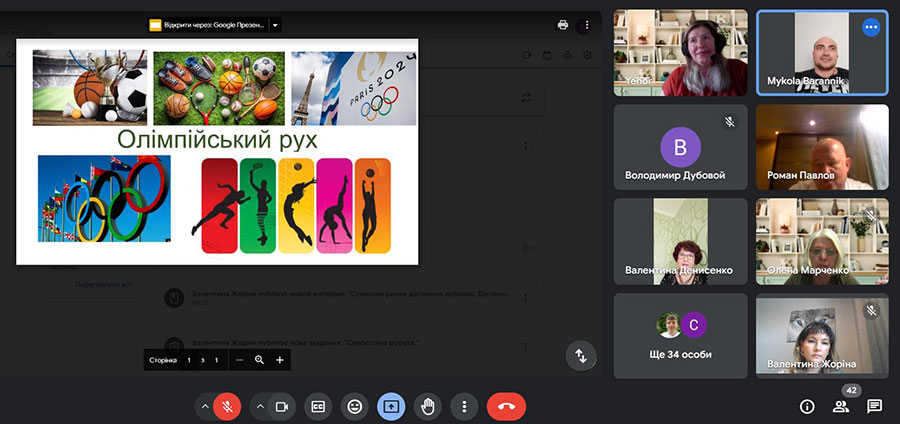Raise hand in the meeting
The width and height of the screenshot is (900, 424).
(428, 407)
